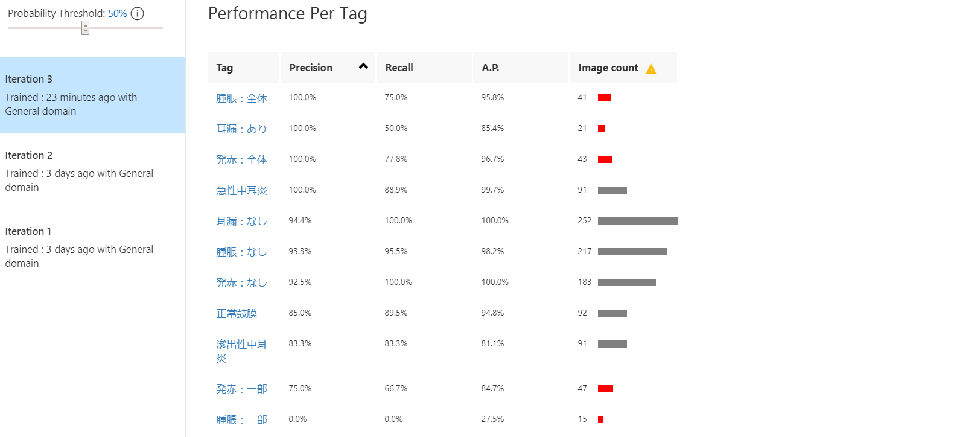Open the 耳漏：あり tag
The height and width of the screenshot is (437, 980).
click(x=241, y=129)
